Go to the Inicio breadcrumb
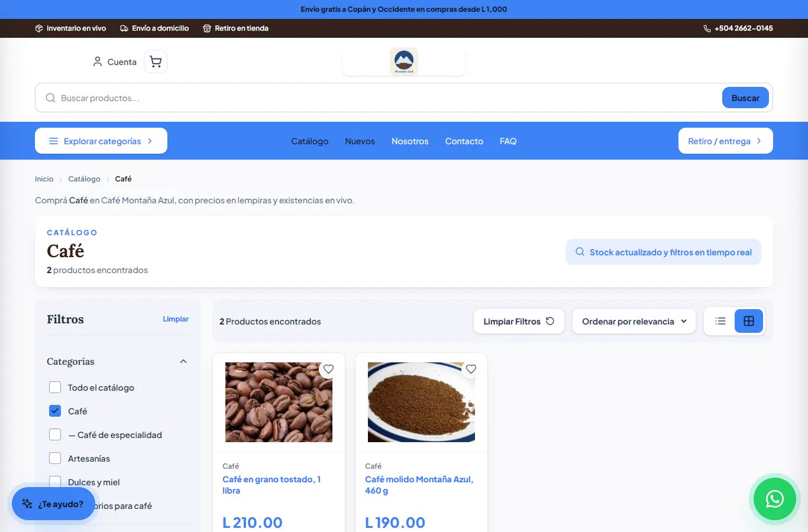 pyautogui.click(x=44, y=179)
